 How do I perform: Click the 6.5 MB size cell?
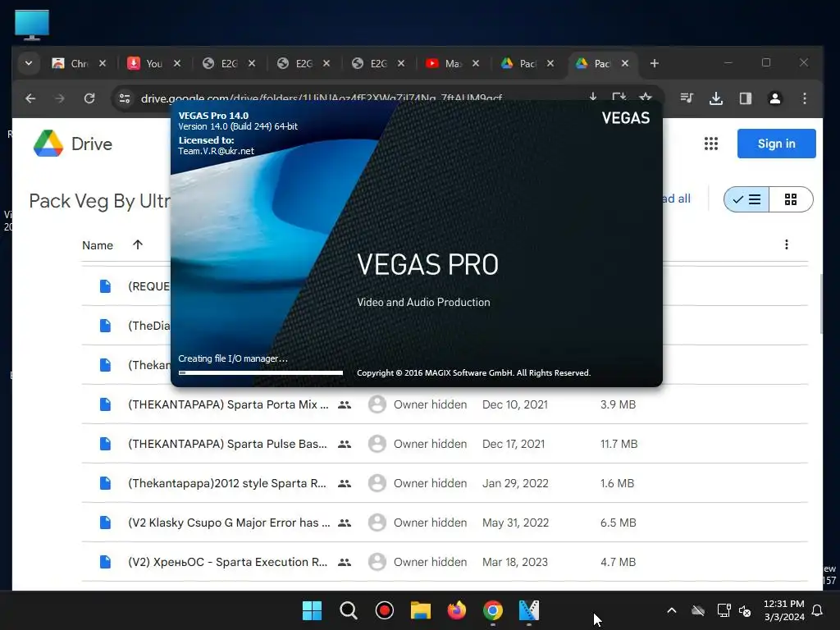point(619,523)
